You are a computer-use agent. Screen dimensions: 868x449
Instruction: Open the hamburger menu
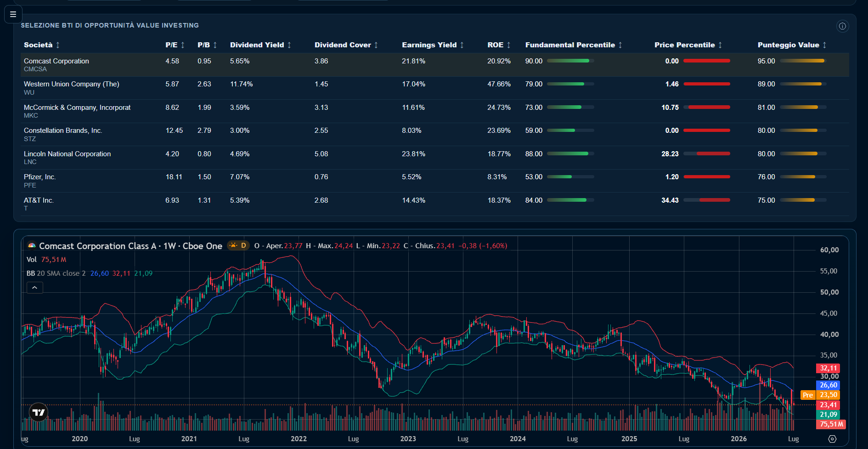pyautogui.click(x=13, y=14)
